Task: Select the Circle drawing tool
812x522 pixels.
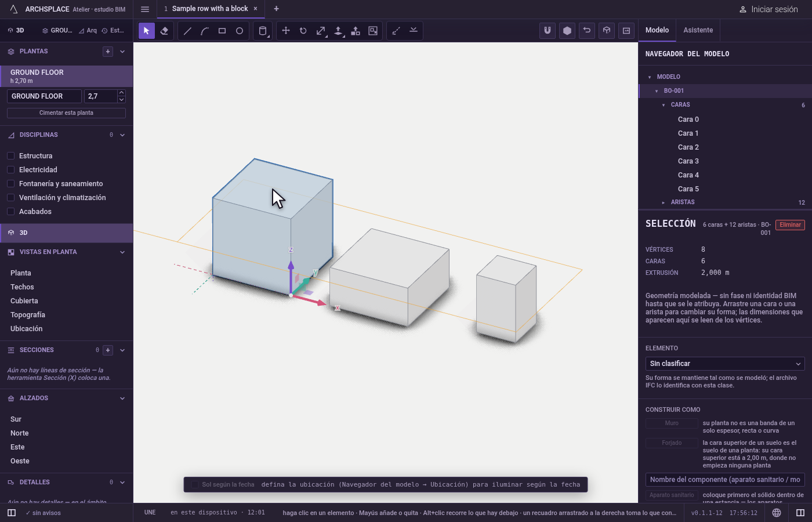Action: point(240,31)
